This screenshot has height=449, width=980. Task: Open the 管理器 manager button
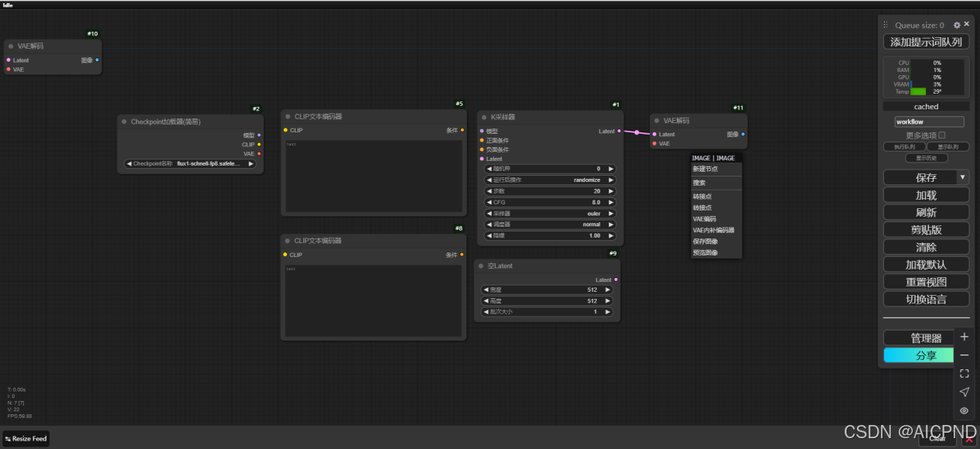tap(920, 338)
